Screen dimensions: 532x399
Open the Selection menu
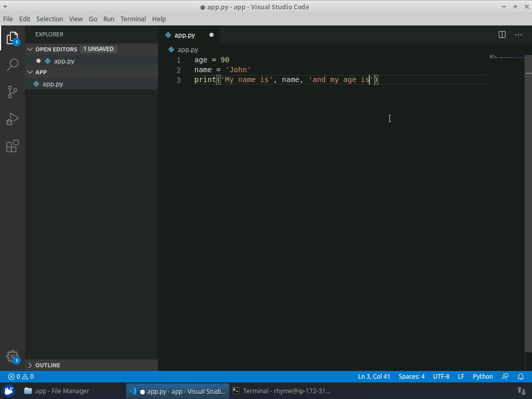tap(49, 19)
